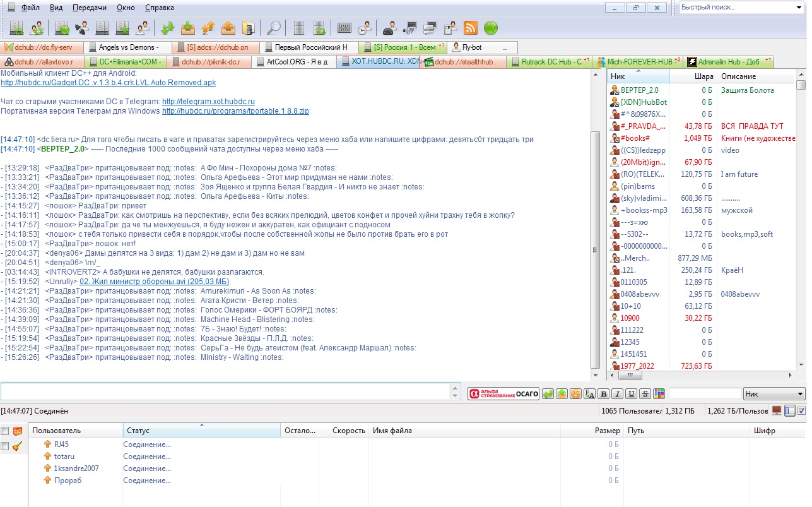Open the Файл menu
Screen dimensions: 812x507
pos(30,8)
